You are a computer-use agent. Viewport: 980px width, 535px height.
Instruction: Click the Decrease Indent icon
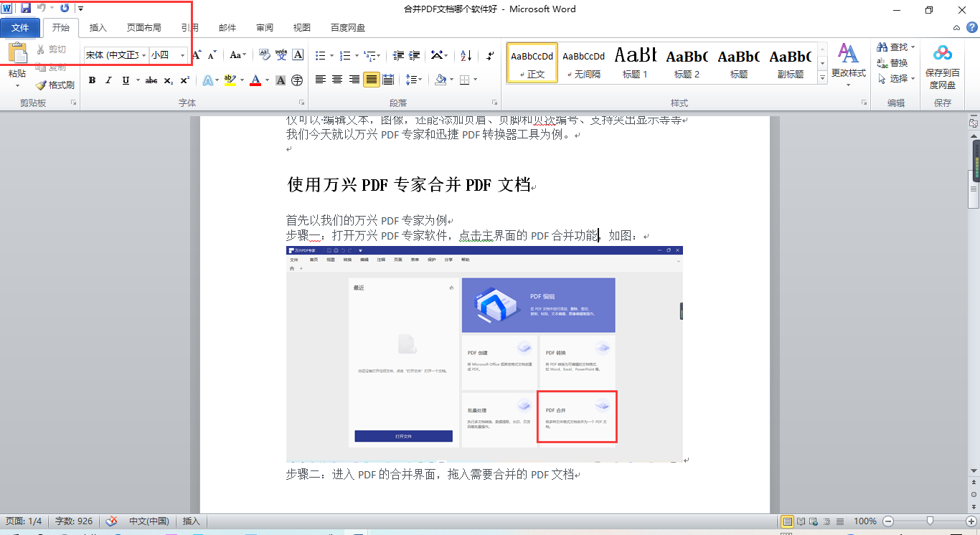click(x=397, y=55)
